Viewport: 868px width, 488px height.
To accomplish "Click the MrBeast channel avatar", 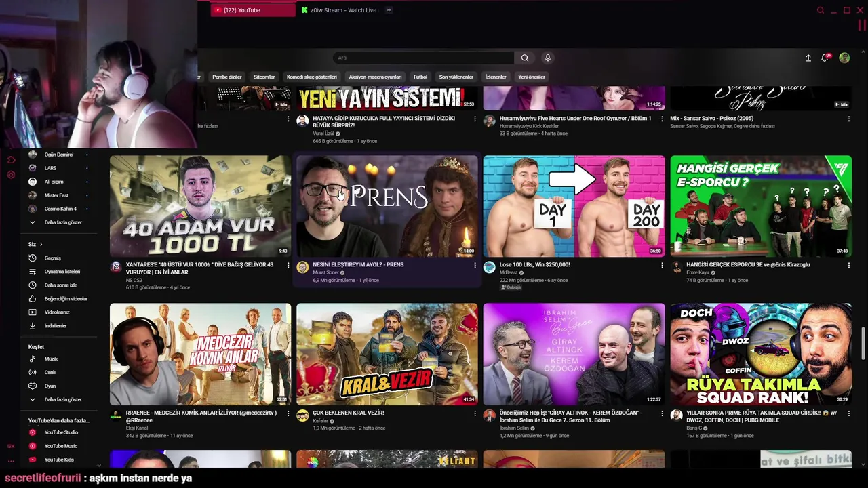I will click(490, 268).
